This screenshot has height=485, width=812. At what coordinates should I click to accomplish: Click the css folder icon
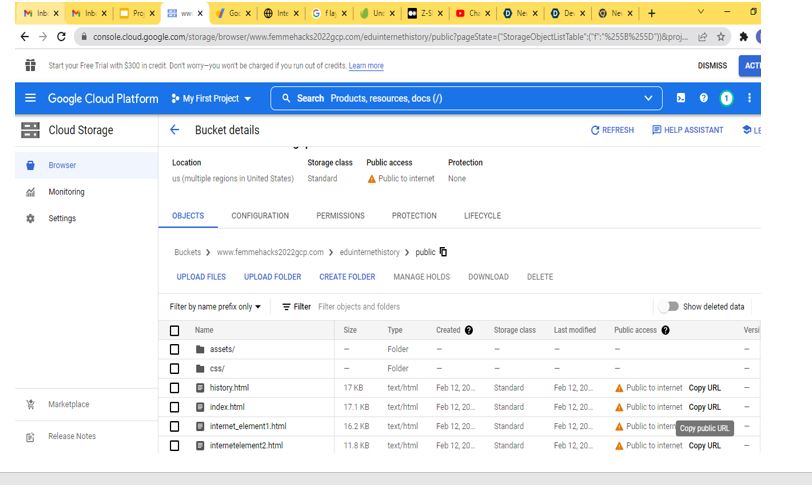pyautogui.click(x=200, y=369)
